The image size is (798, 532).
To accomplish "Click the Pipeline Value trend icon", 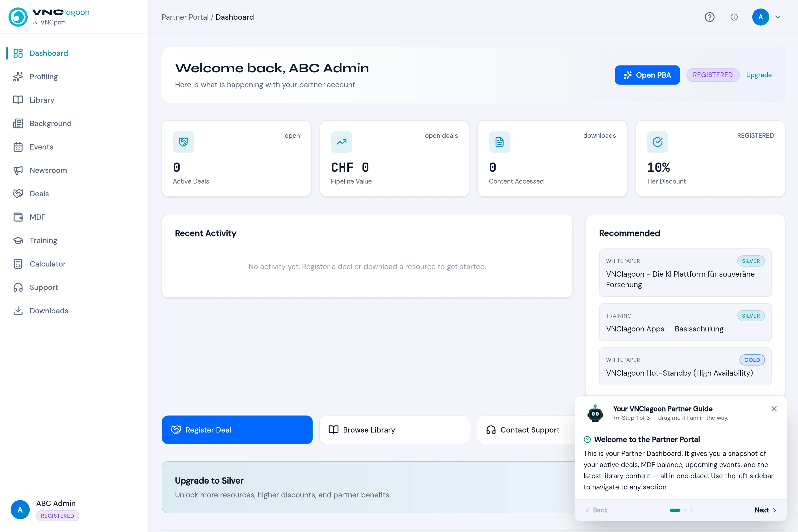I will coord(341,142).
